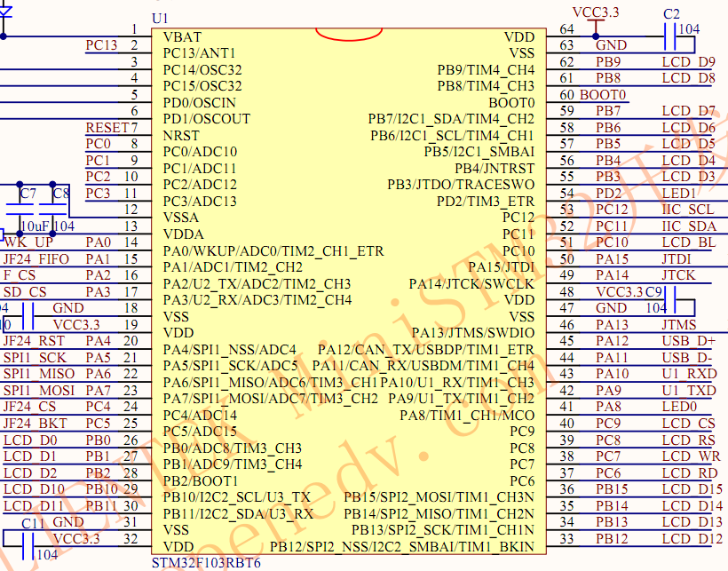Screen dimensions: 728x571
Task: Select the PA13/JTMS/SWDIO pin name
Action: tap(473, 333)
